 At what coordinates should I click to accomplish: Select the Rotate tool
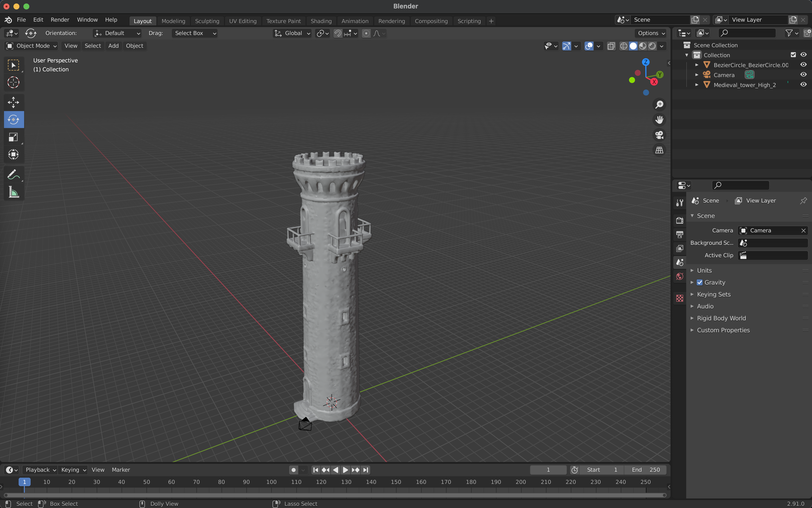coord(13,120)
